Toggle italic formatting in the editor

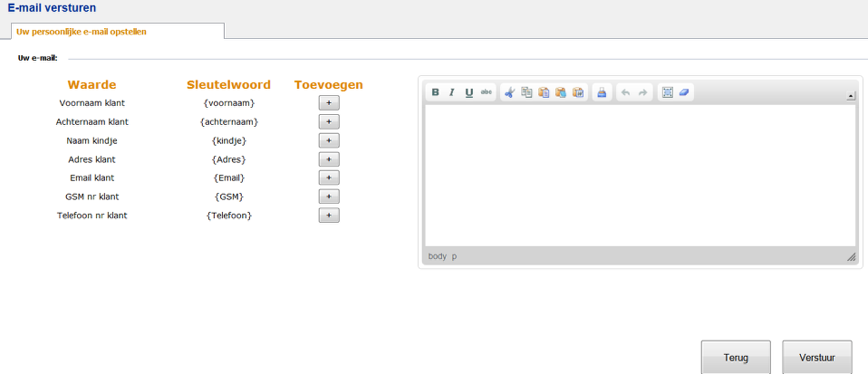tap(452, 92)
